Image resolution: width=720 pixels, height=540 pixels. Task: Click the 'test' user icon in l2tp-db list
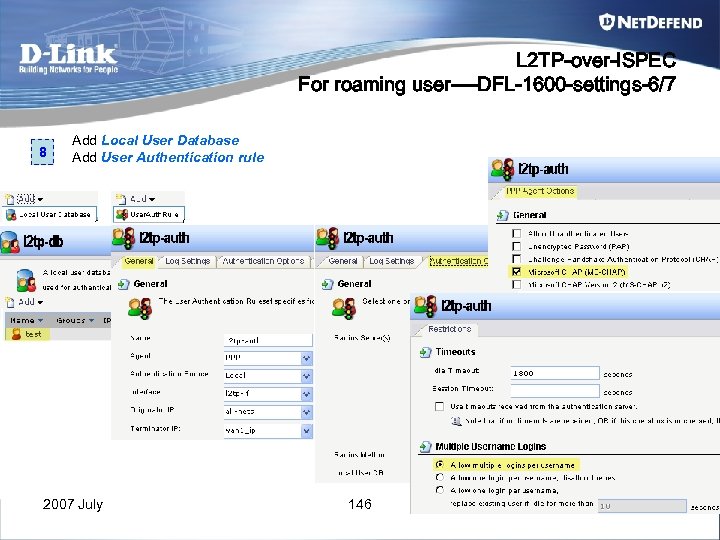click(16, 334)
